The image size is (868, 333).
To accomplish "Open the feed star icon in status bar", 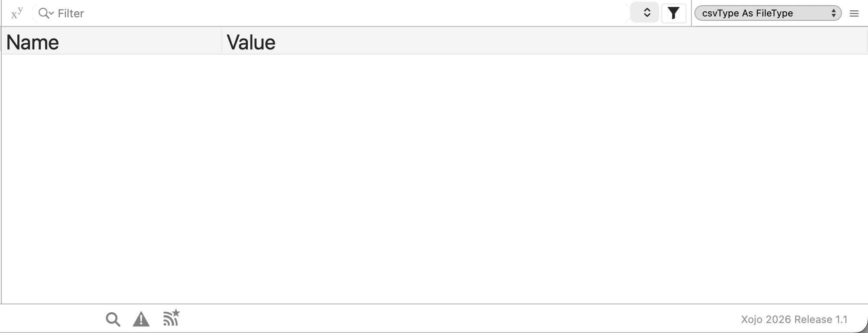I will coord(171,318).
